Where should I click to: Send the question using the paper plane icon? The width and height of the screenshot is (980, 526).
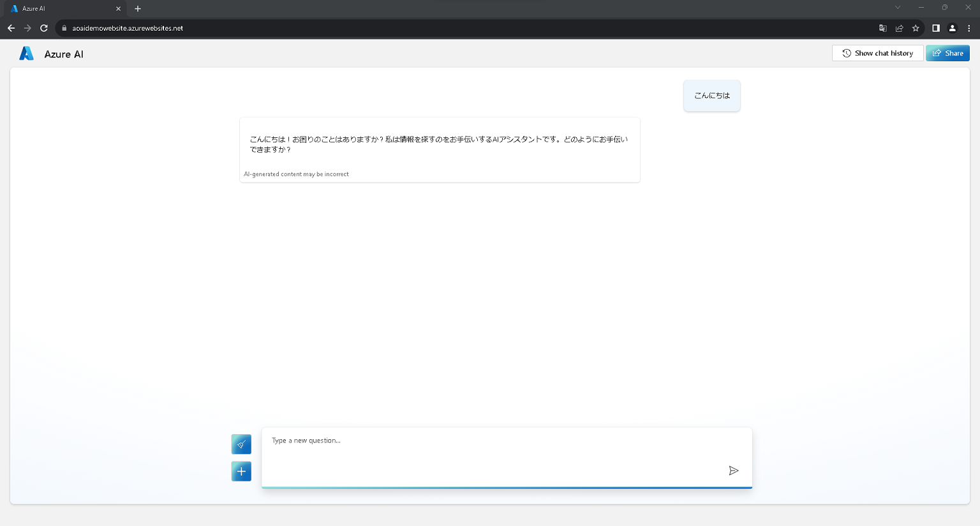(734, 470)
